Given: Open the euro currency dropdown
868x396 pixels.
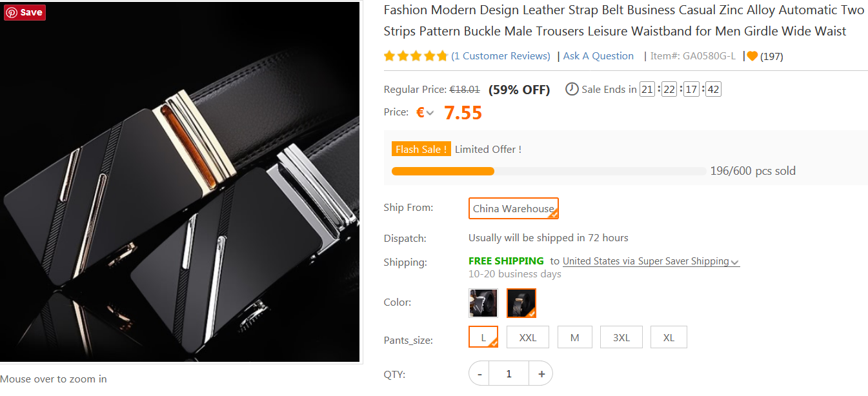Looking at the screenshot, I should (425, 113).
